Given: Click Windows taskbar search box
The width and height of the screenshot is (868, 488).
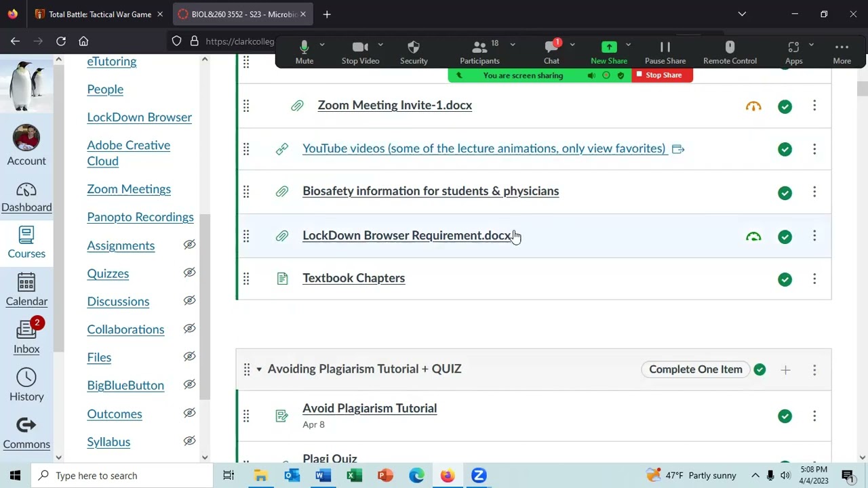Looking at the screenshot, I should 124,476.
